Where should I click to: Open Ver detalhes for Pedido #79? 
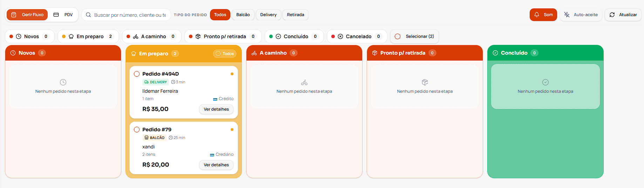[216, 165]
